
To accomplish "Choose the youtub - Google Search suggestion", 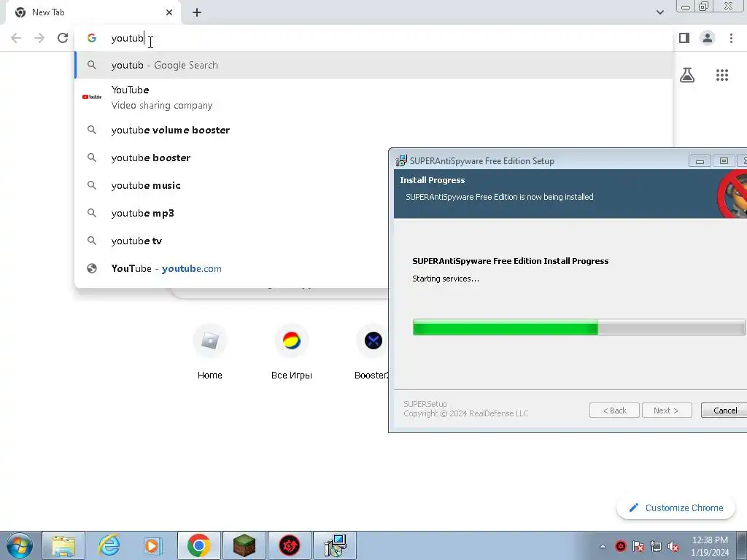I will point(374,65).
